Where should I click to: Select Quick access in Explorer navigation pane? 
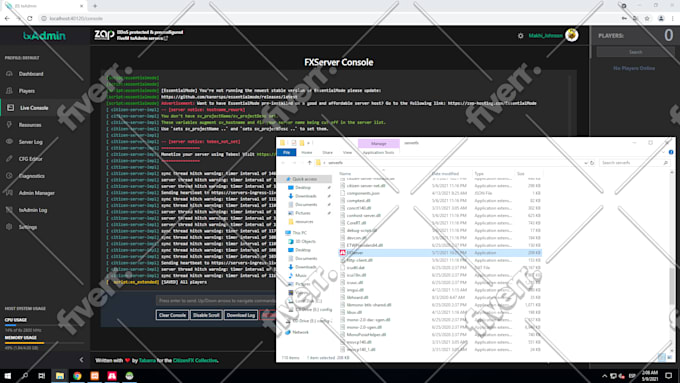pyautogui.click(x=304, y=179)
